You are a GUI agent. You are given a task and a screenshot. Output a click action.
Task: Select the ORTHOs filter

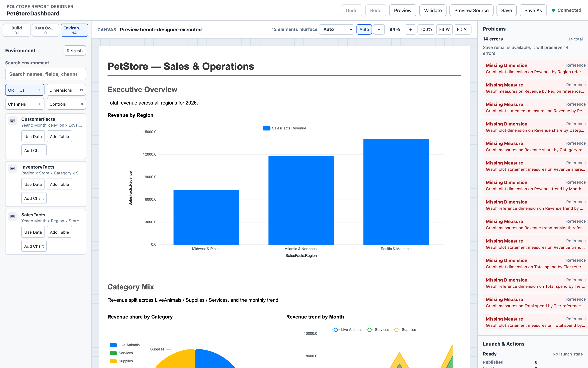(25, 90)
